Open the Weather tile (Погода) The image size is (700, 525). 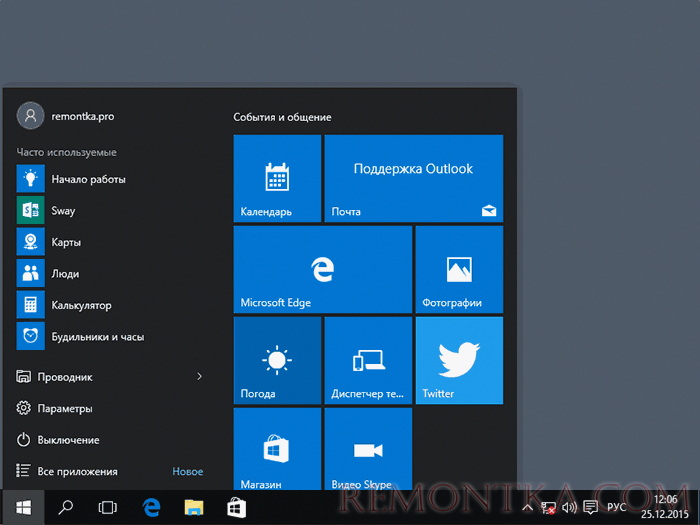(277, 360)
